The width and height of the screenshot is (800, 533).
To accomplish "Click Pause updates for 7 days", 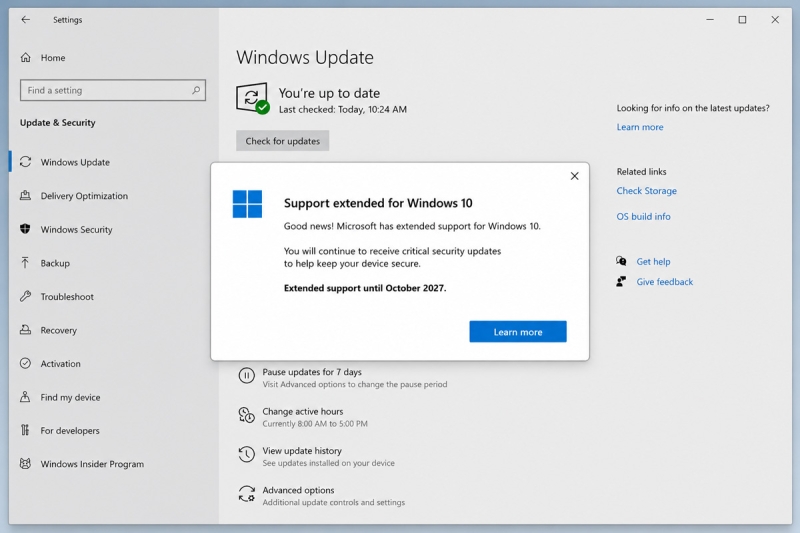I will (x=312, y=372).
